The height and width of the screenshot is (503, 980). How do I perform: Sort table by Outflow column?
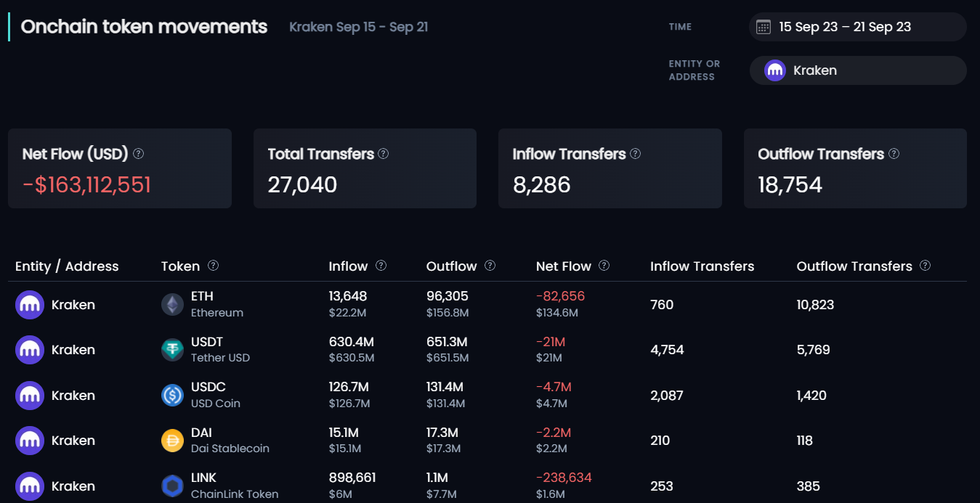tap(451, 266)
